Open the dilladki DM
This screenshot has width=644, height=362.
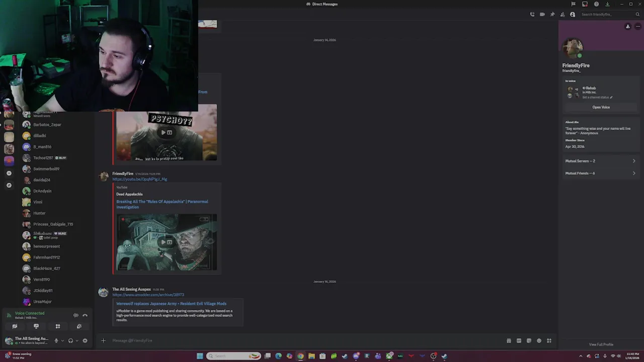click(x=39, y=136)
